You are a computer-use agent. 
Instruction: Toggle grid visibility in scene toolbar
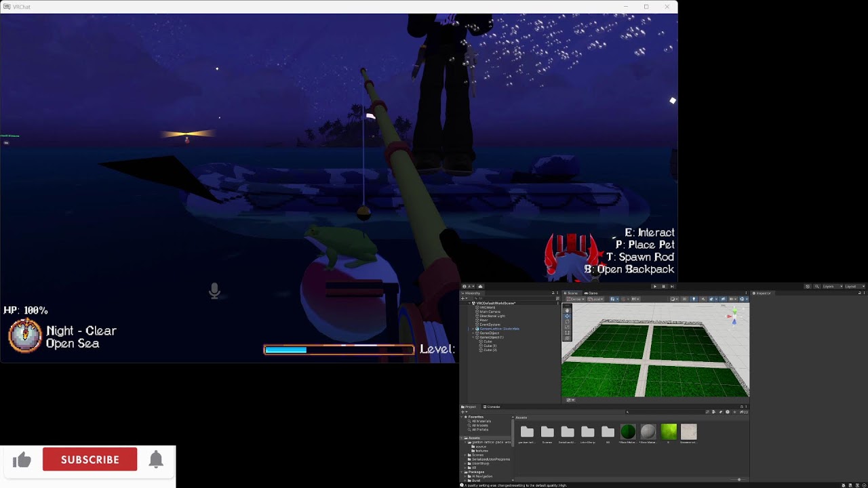[614, 299]
